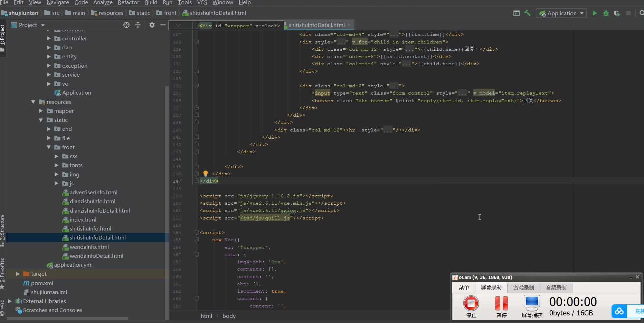Run with coverage using the shield icon

point(617,13)
